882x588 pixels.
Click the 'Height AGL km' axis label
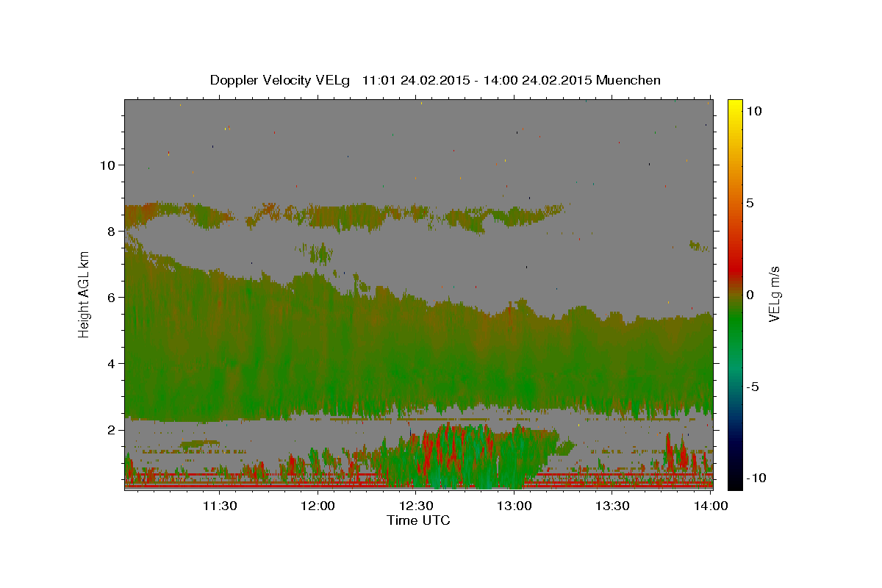pos(84,294)
